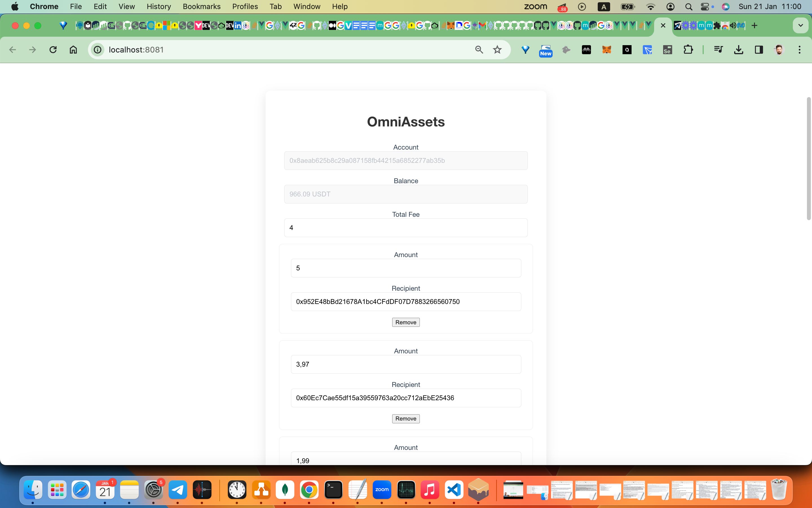Expand the tab search dropdown

pos(801,25)
